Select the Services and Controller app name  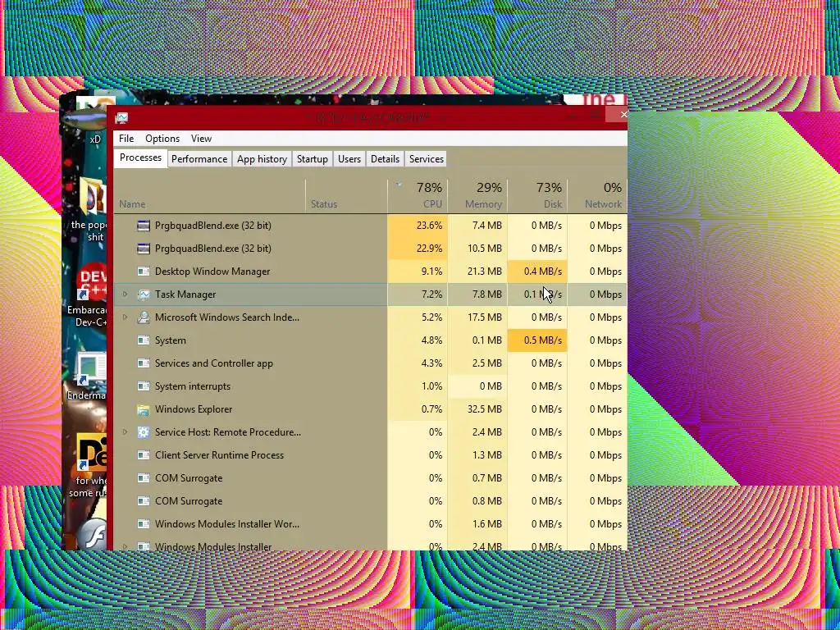pos(214,363)
